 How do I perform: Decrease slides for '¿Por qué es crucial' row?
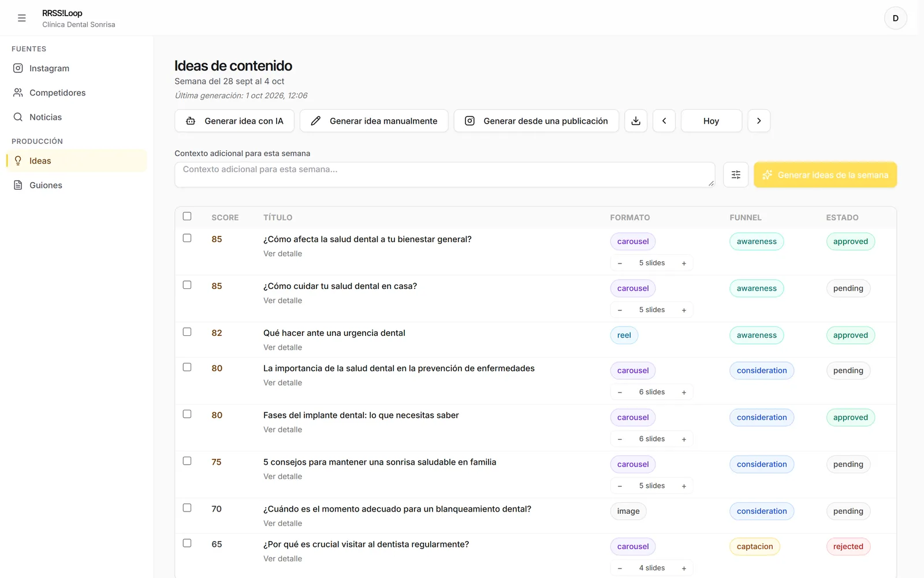click(620, 568)
